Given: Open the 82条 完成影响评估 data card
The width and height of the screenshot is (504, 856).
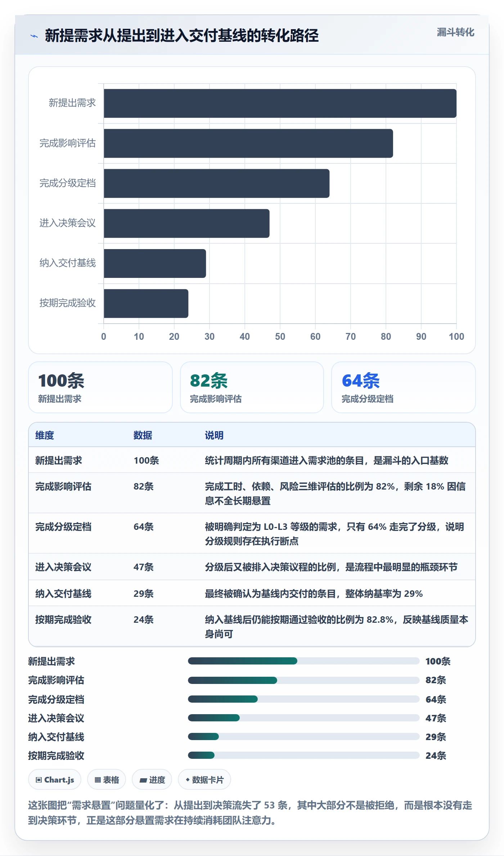Looking at the screenshot, I should pyautogui.click(x=252, y=387).
